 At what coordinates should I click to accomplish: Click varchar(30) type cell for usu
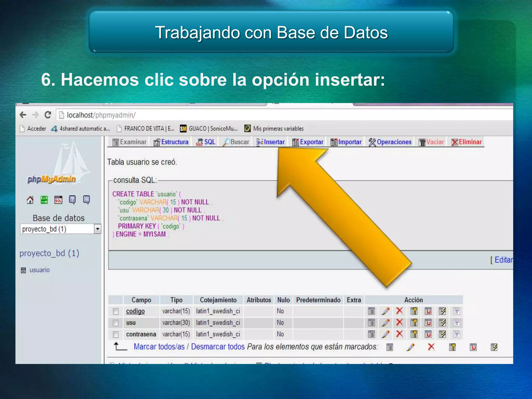coord(176,323)
